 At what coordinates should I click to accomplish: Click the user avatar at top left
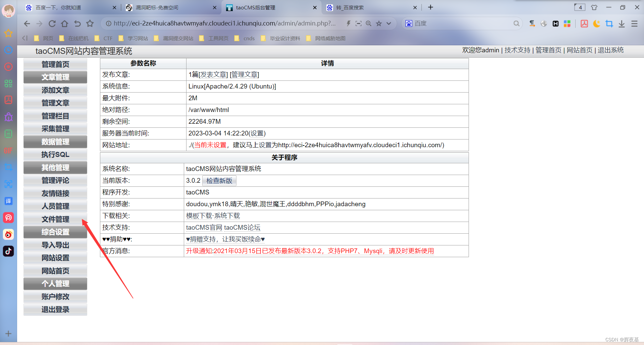(x=8, y=11)
